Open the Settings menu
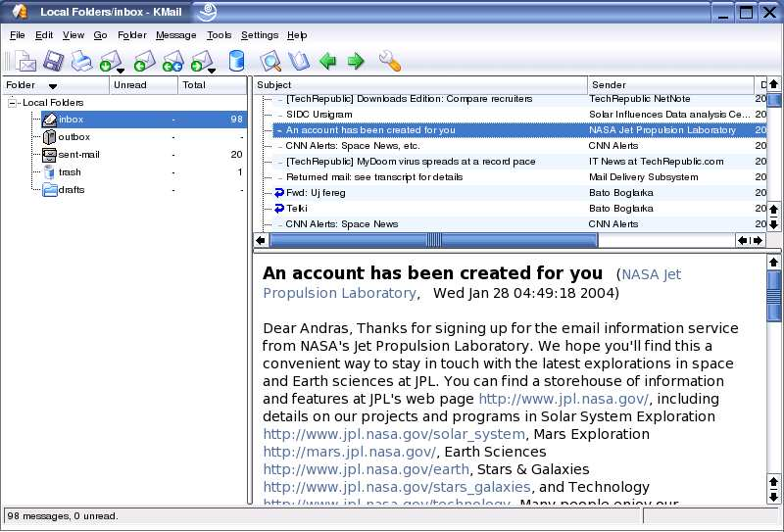This screenshot has height=532, width=784. click(x=260, y=35)
